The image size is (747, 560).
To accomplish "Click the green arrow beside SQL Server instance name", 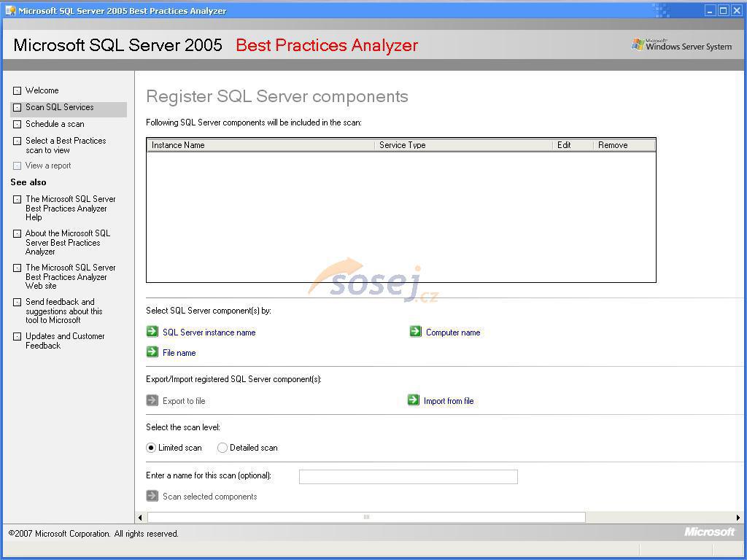I will point(152,332).
